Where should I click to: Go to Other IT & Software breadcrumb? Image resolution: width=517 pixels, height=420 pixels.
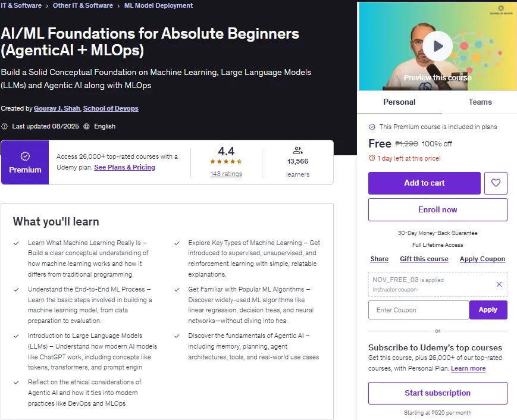pyautogui.click(x=83, y=5)
